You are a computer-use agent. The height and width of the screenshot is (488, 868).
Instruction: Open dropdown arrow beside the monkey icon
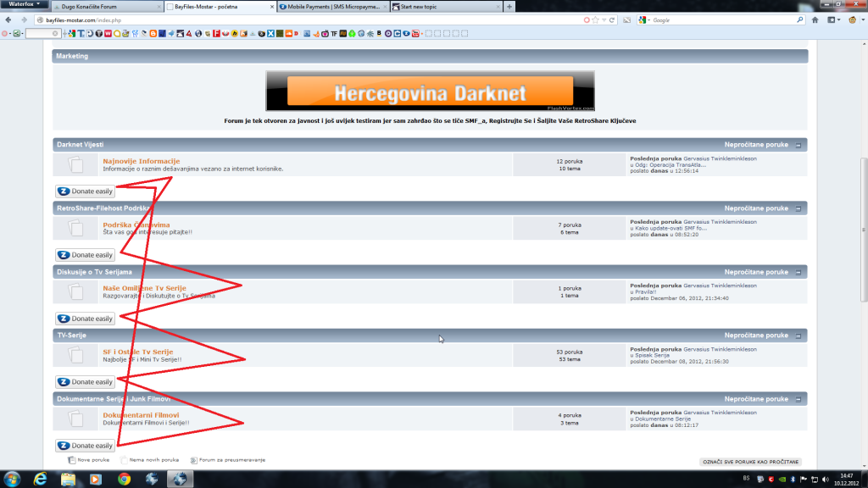(862, 20)
